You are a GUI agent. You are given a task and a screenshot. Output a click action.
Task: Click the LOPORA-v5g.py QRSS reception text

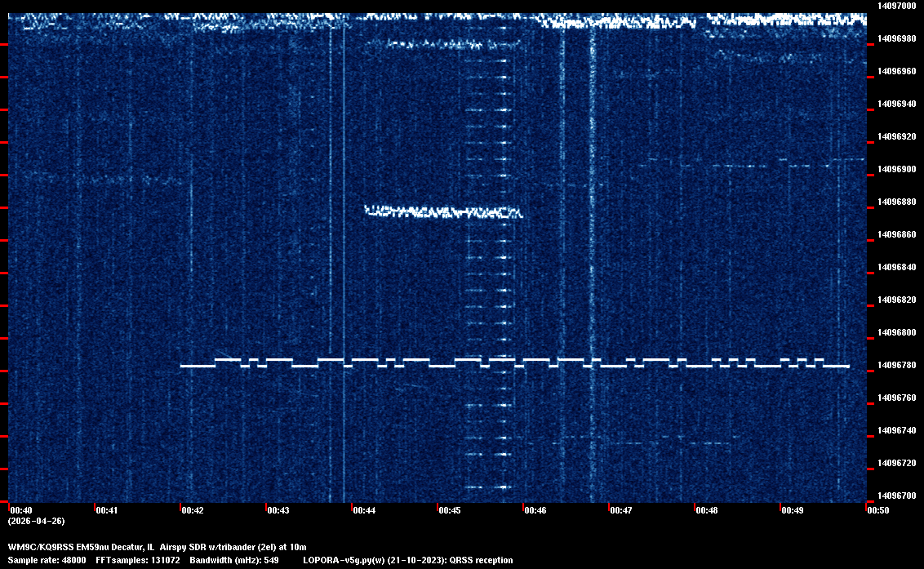[x=407, y=560]
